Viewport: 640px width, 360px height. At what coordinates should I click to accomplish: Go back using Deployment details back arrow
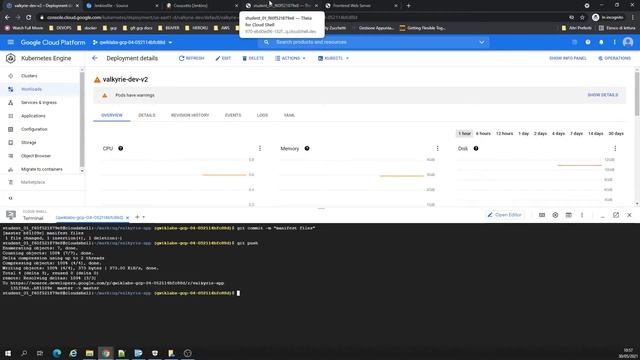95,58
